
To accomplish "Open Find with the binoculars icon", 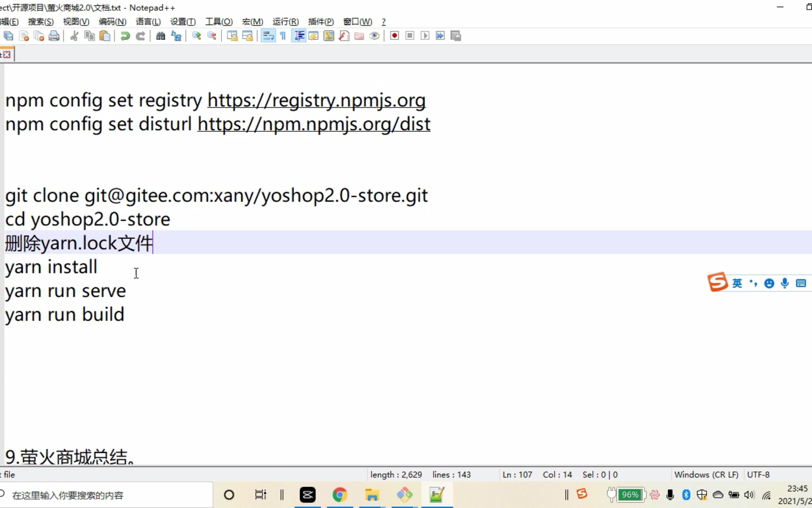I will coord(161,36).
